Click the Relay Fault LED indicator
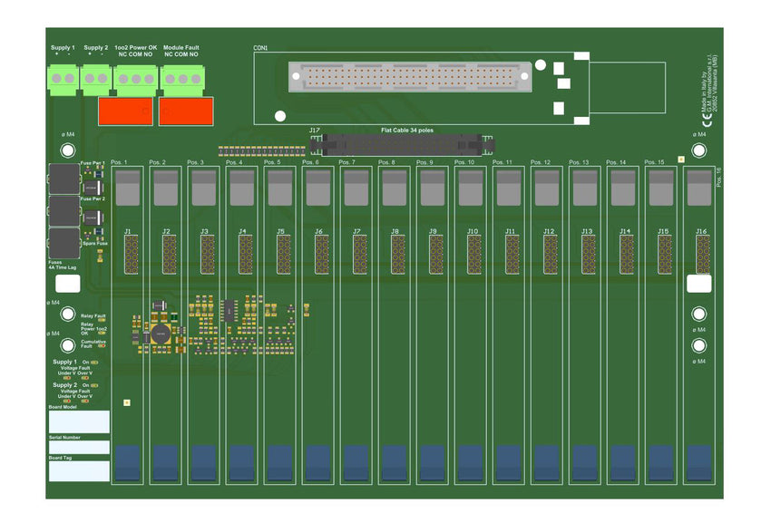 click(102, 321)
